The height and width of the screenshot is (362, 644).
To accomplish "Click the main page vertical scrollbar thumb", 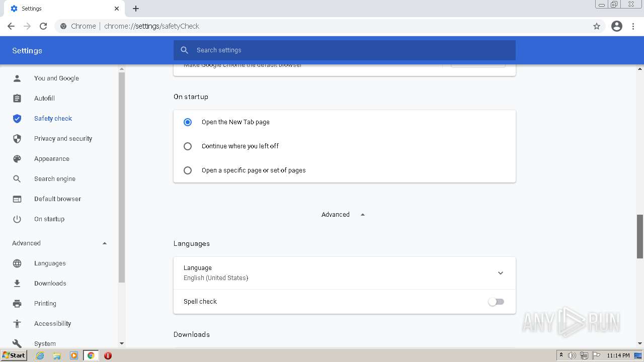I will (640, 236).
